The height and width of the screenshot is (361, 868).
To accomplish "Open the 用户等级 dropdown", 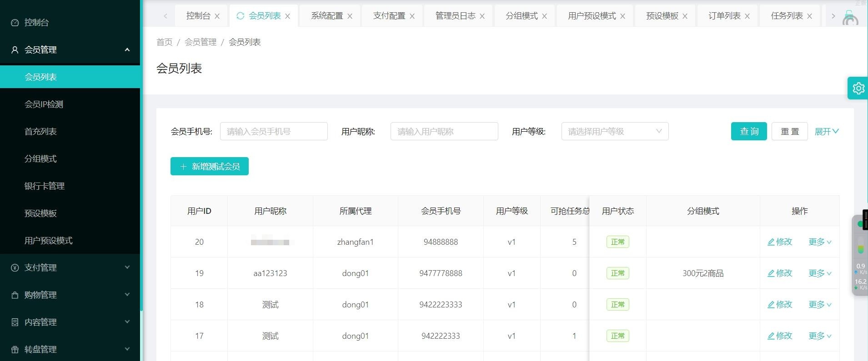I will click(x=615, y=132).
